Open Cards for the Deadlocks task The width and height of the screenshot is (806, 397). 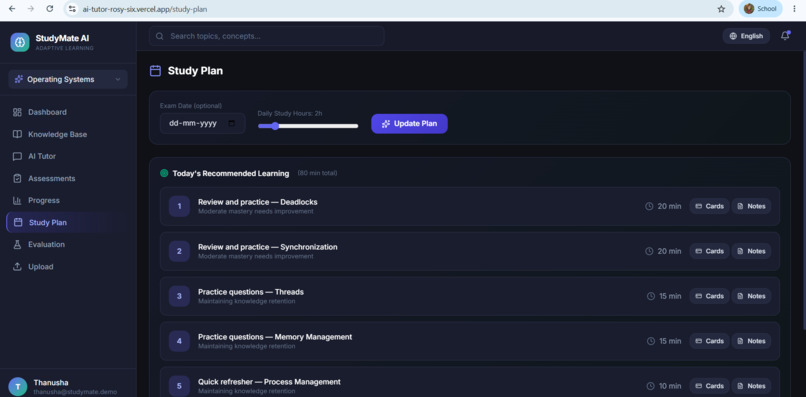coord(709,206)
